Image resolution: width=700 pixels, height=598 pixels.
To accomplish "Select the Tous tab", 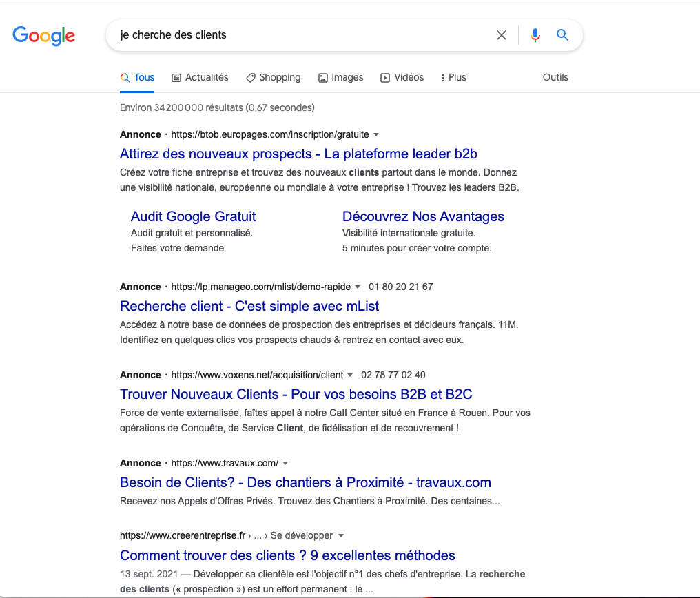I will click(137, 78).
